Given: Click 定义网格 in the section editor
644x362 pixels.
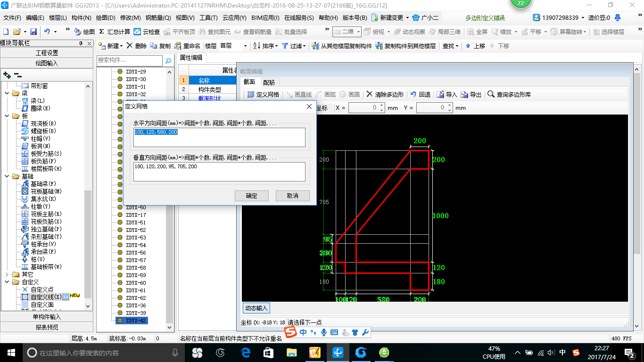Looking at the screenshot, I should tap(263, 94).
